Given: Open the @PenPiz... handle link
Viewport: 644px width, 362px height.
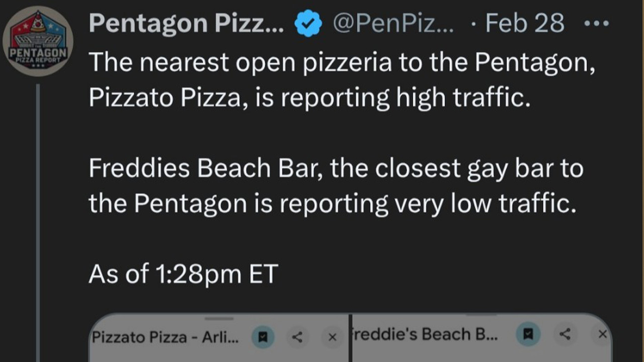Looking at the screenshot, I should click(393, 23).
